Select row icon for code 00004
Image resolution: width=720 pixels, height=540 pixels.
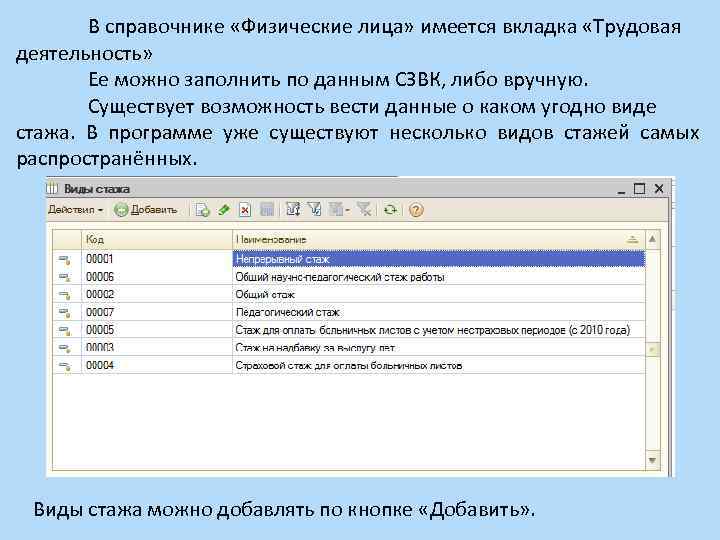pos(65,366)
